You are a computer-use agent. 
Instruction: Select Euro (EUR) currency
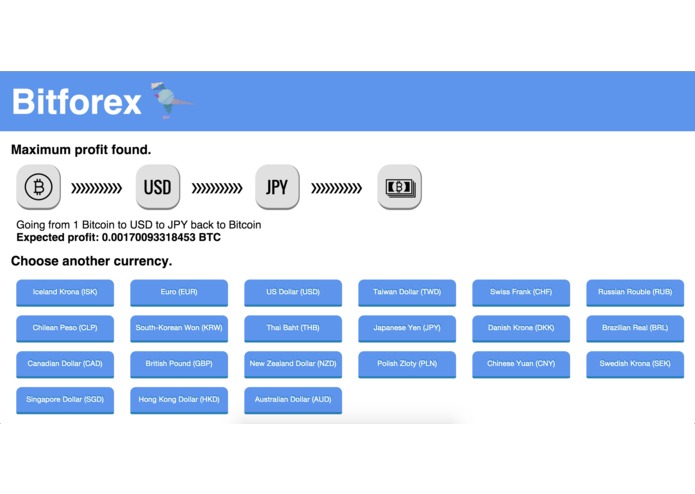pyautogui.click(x=179, y=292)
